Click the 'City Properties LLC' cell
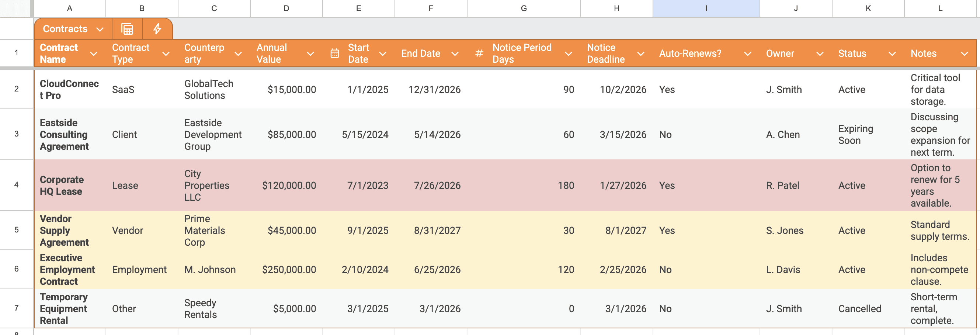The image size is (980, 335). [214, 185]
